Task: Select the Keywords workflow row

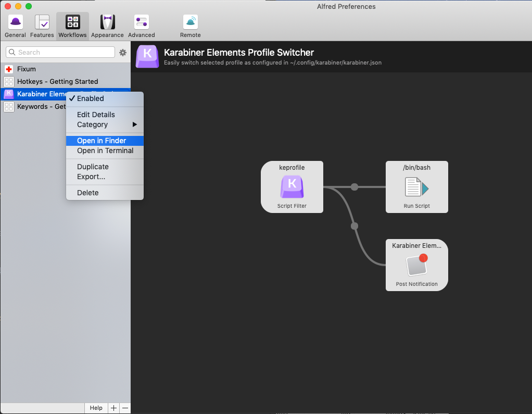Action: (x=33, y=107)
